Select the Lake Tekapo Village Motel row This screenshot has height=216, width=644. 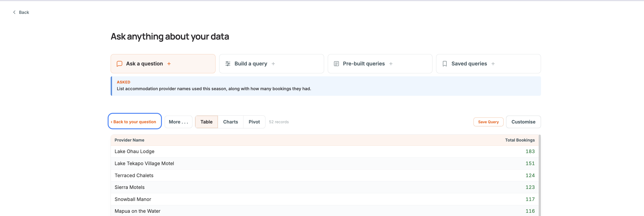pos(325,164)
